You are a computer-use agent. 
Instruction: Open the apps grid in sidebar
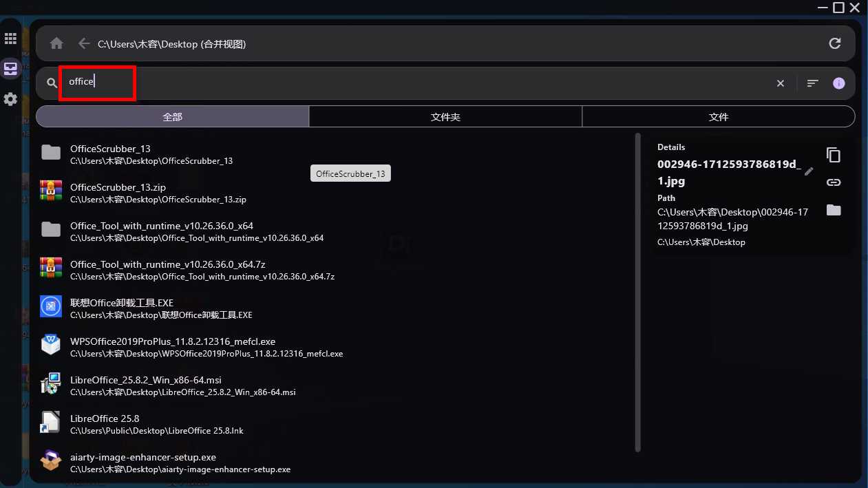click(x=10, y=39)
